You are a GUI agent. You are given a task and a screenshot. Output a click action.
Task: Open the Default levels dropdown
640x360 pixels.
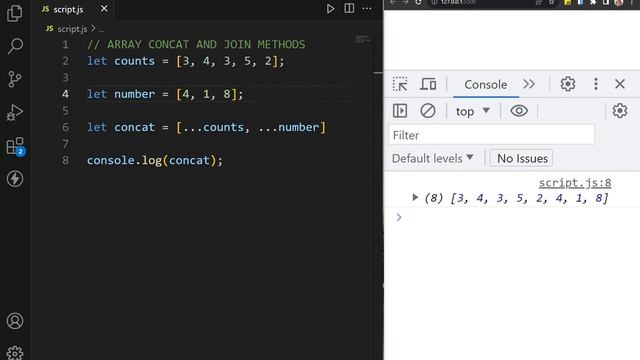(433, 158)
